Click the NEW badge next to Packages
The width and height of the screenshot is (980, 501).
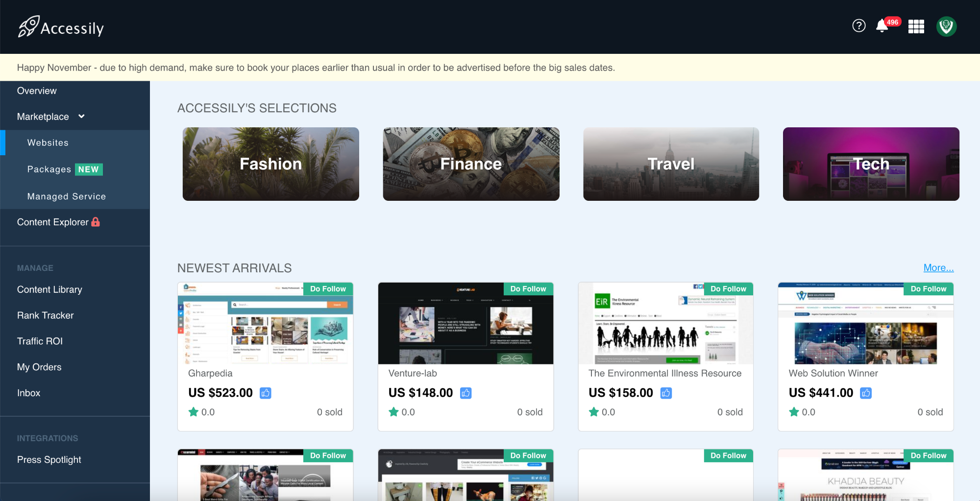point(89,169)
